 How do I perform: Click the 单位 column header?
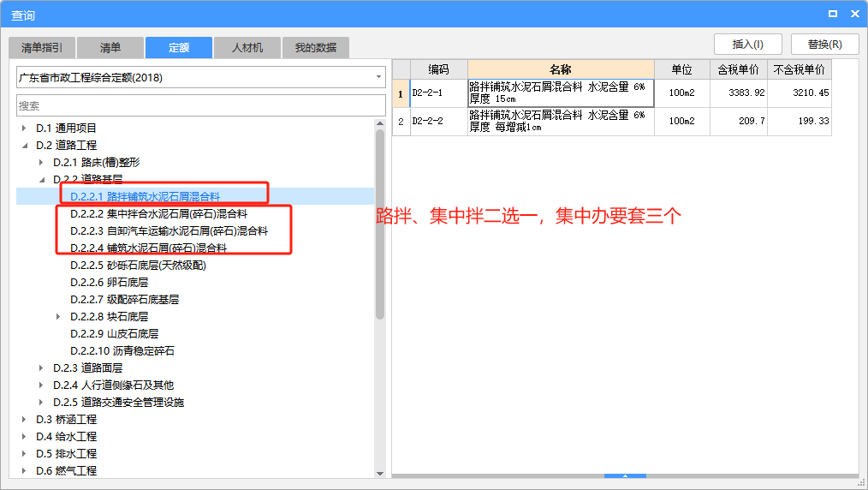point(682,69)
